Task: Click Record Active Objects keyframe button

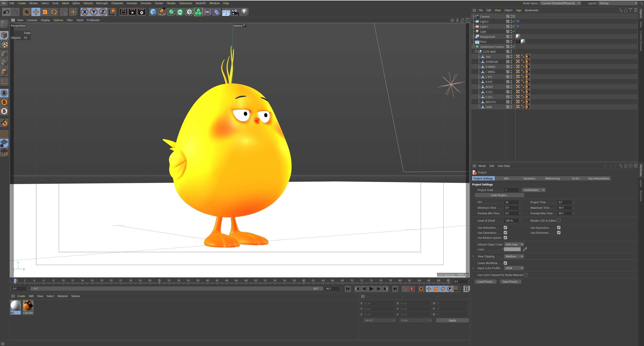Action: click(404, 289)
